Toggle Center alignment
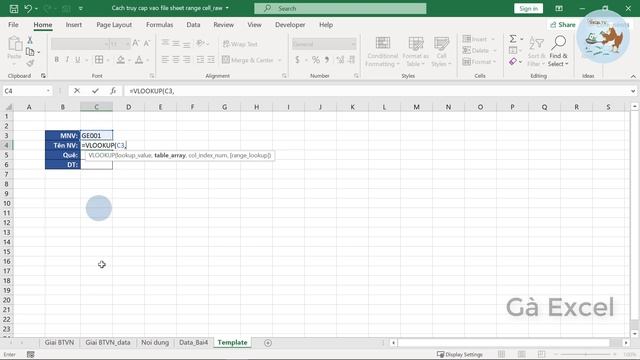 coord(176,60)
